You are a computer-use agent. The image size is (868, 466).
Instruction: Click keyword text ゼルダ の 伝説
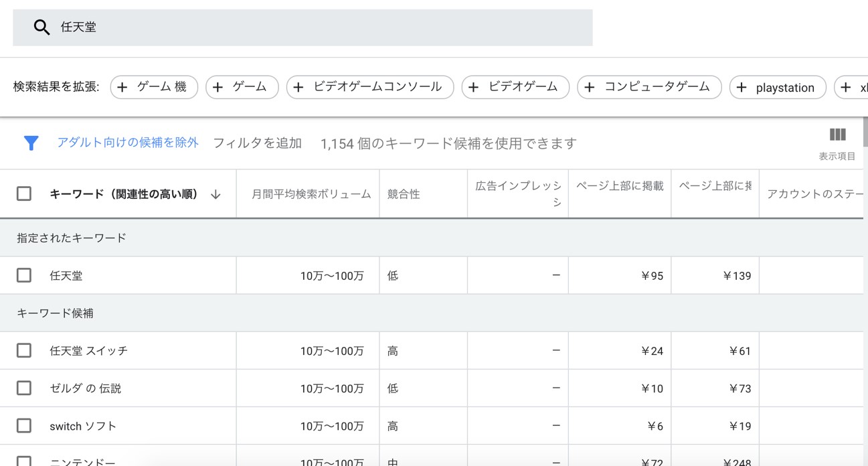[85, 388]
